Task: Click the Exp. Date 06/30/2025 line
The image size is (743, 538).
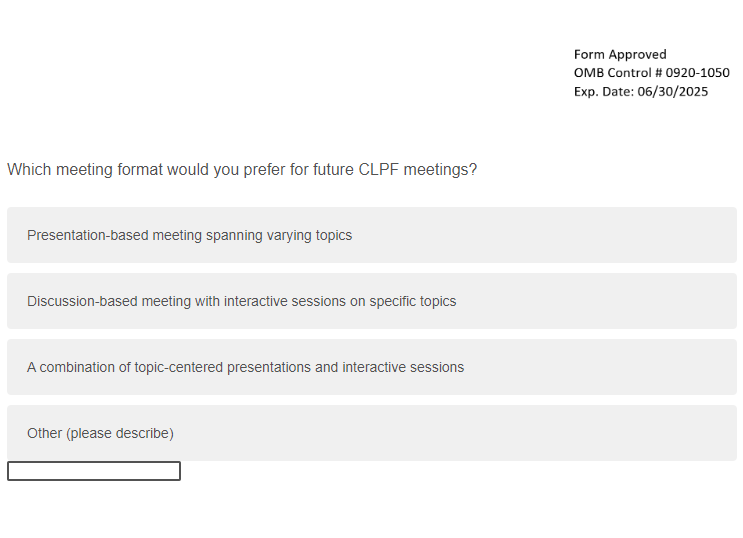Action: [x=640, y=92]
